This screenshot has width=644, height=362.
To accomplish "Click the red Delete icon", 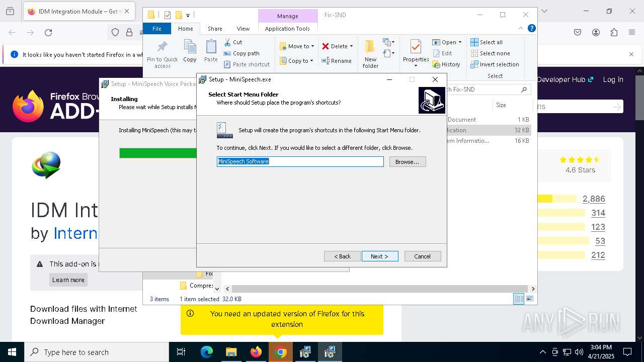I will pyautogui.click(x=326, y=46).
